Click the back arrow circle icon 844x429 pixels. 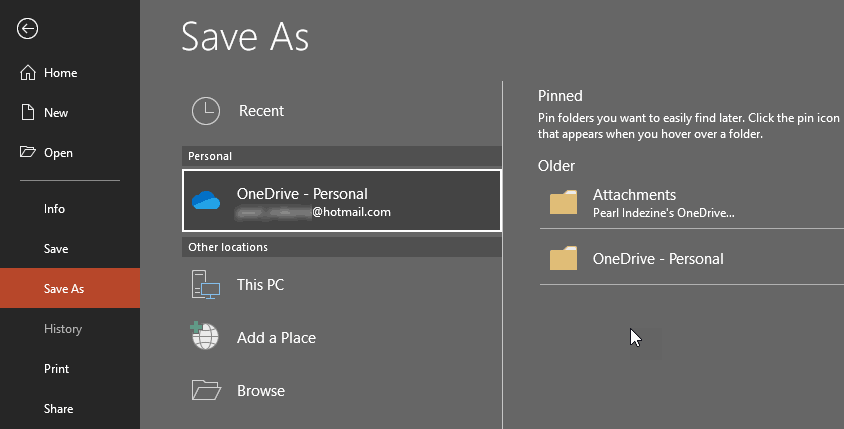pyautogui.click(x=27, y=29)
